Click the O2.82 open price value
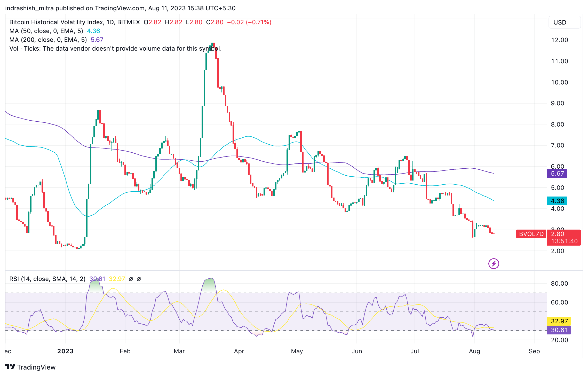Viewport: 588px width, 376px height. (x=152, y=22)
